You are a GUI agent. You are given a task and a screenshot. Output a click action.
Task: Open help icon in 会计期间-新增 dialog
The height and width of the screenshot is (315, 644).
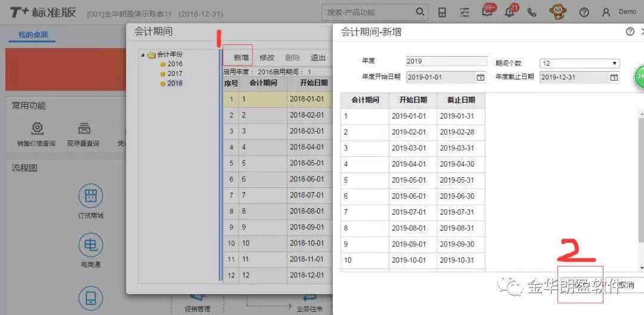(630, 32)
